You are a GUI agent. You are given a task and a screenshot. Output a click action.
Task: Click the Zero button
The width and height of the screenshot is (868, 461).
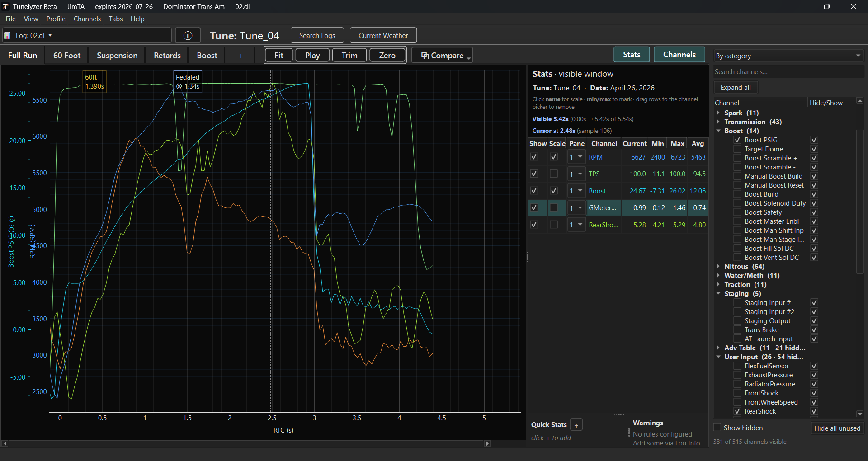click(387, 55)
